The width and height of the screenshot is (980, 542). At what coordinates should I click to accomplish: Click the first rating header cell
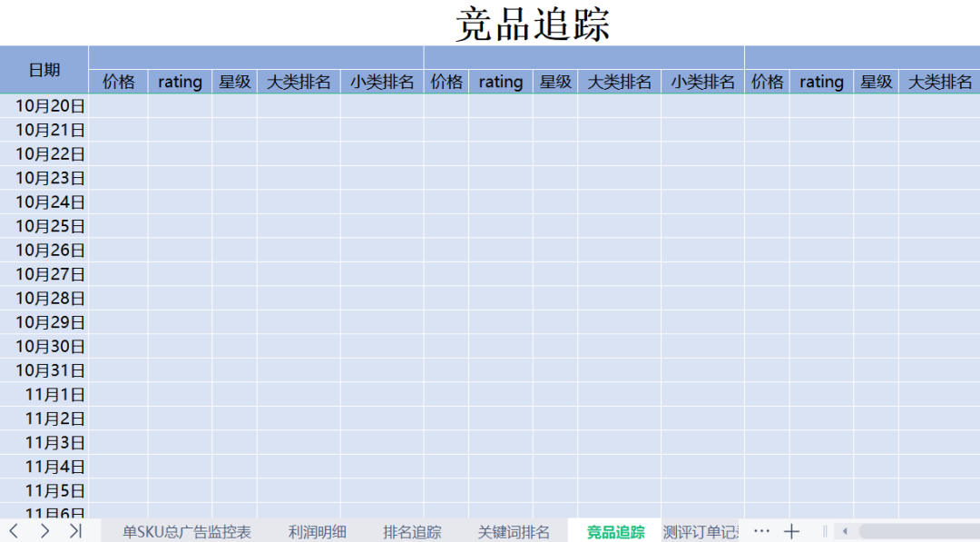coord(179,82)
